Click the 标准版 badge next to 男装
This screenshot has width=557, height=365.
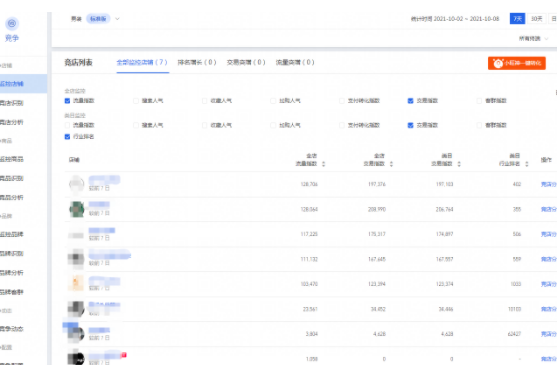tap(98, 19)
